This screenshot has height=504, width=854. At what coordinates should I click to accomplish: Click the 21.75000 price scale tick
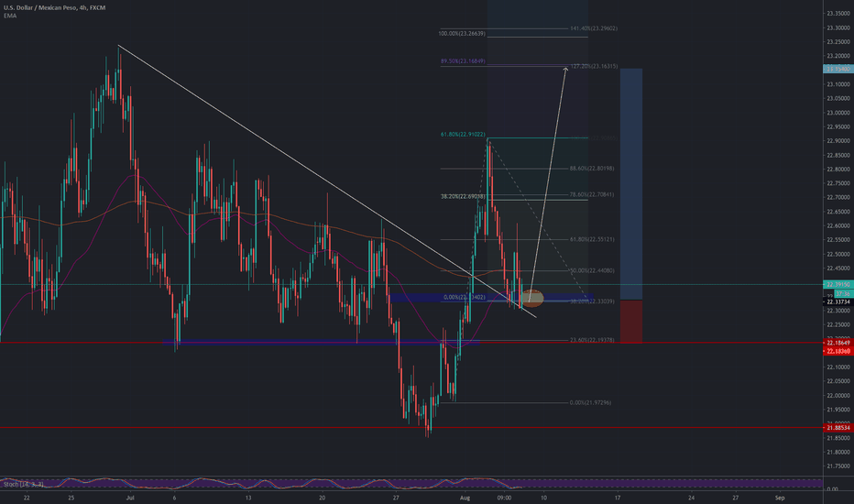click(x=838, y=466)
